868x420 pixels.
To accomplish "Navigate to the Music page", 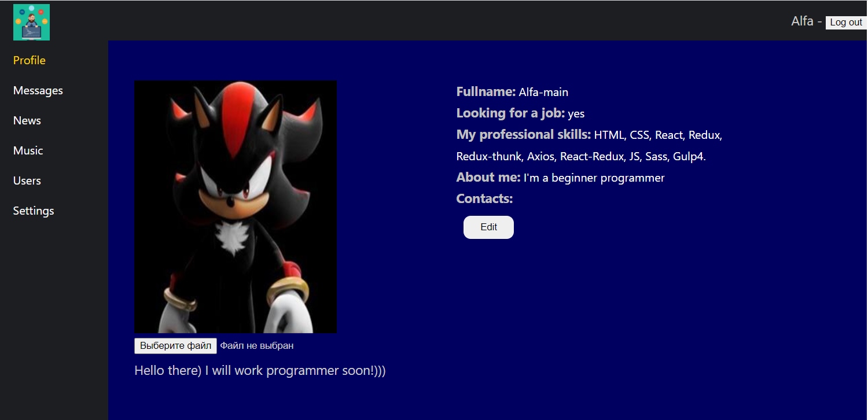I will click(x=28, y=150).
